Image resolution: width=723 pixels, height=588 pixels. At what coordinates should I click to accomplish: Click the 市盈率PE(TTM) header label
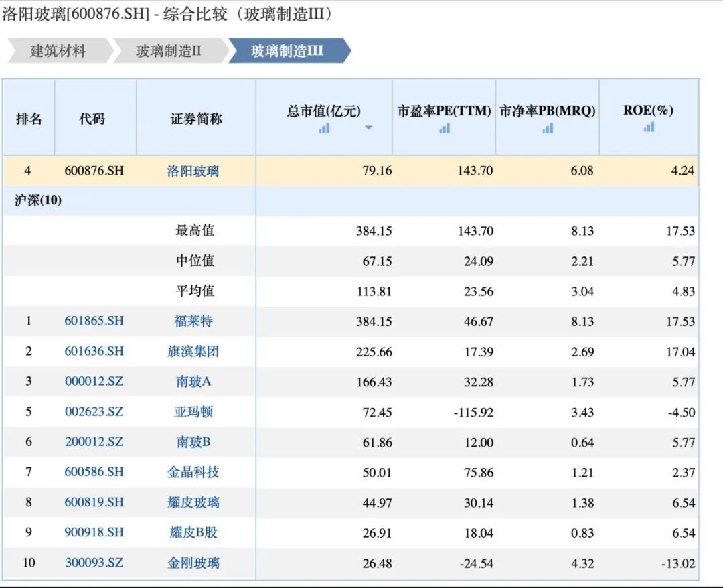pos(444,111)
